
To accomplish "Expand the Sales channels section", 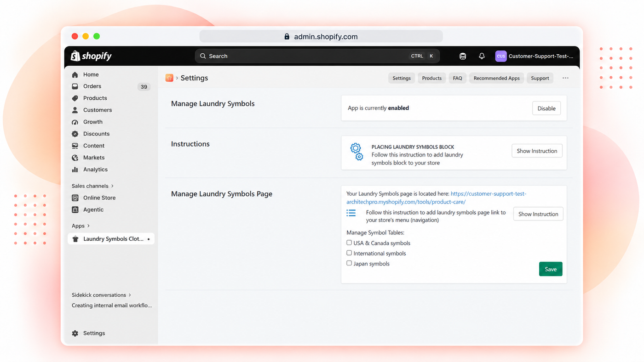I will click(92, 186).
